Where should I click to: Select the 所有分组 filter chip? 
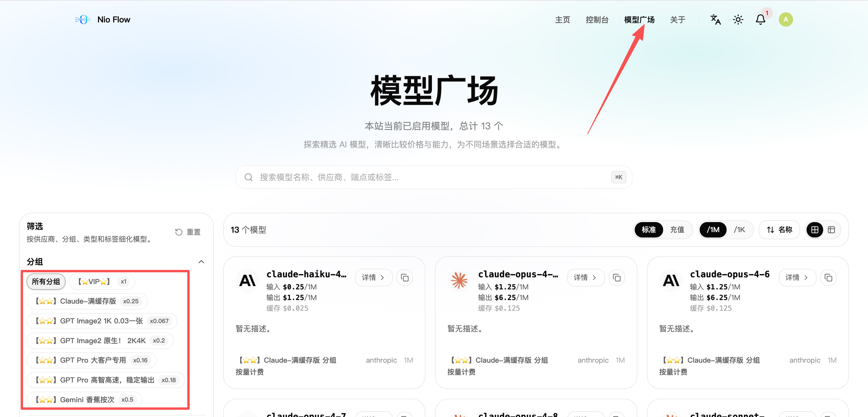46,281
